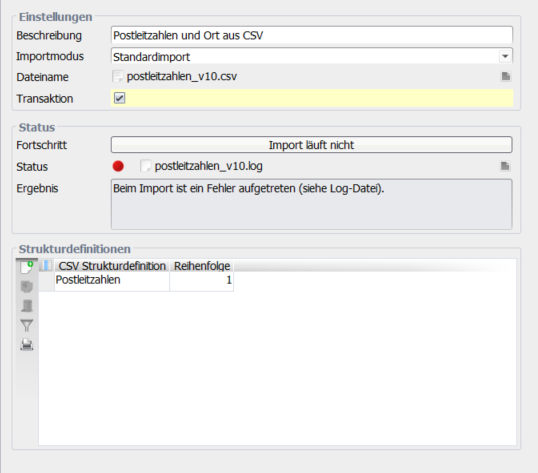
Task: Toggle the Transaktion checkbox
Action: (x=119, y=98)
